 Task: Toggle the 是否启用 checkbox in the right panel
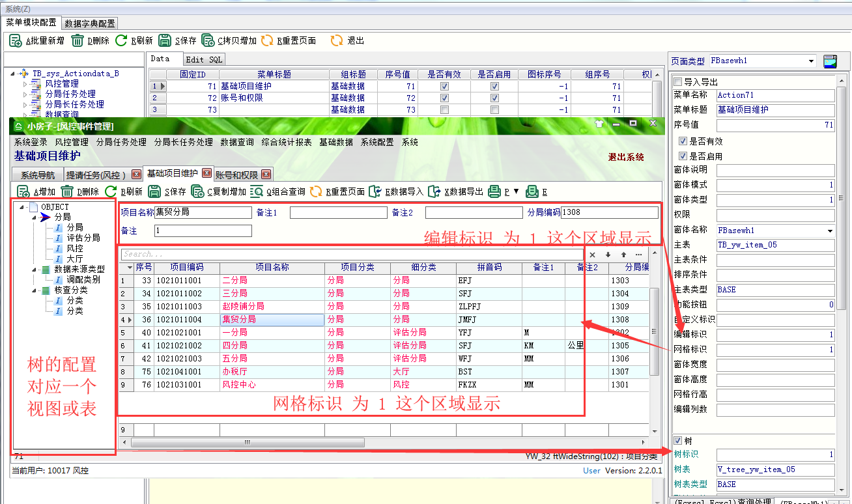[683, 156]
